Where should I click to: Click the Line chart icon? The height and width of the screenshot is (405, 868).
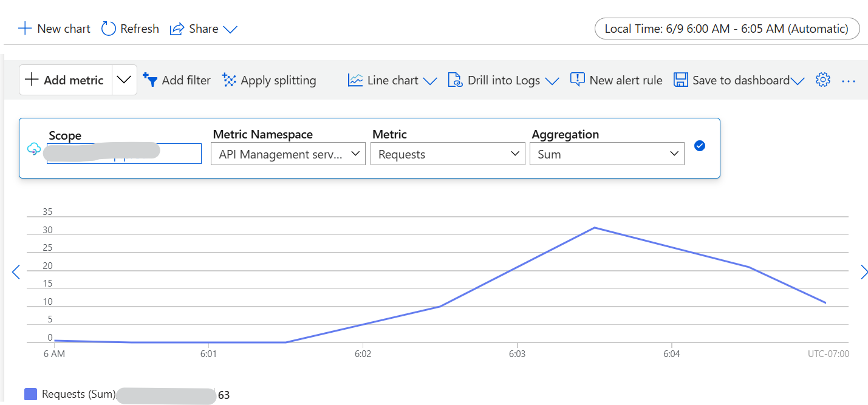355,80
